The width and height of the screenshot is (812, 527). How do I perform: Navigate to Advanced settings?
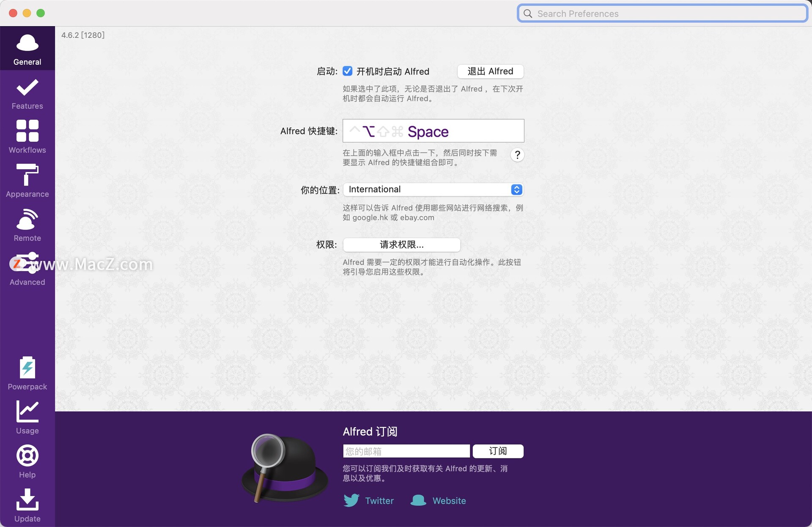click(x=27, y=281)
